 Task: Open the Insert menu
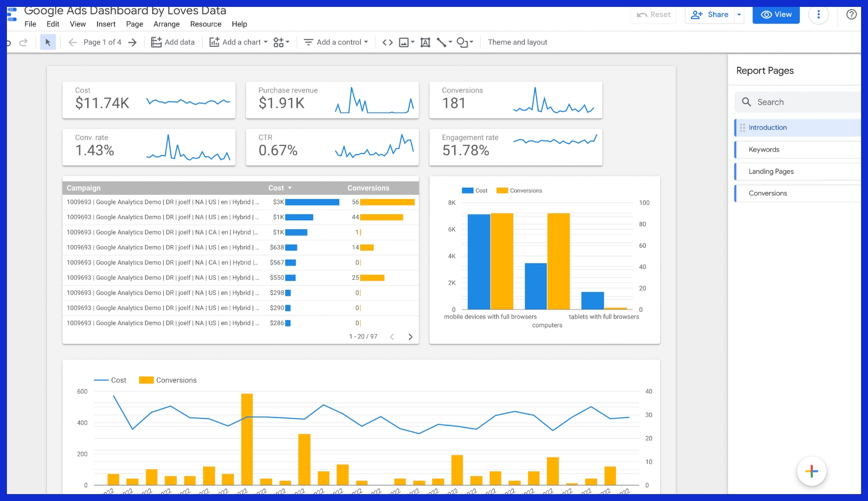tap(106, 24)
